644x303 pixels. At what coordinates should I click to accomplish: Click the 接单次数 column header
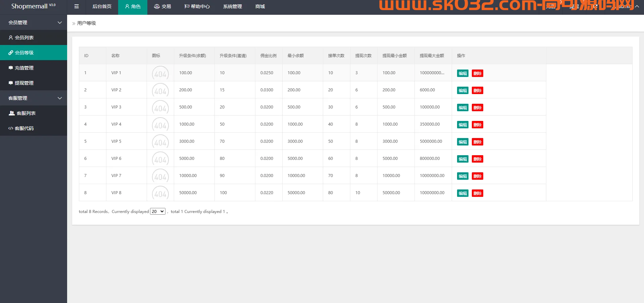[336, 55]
